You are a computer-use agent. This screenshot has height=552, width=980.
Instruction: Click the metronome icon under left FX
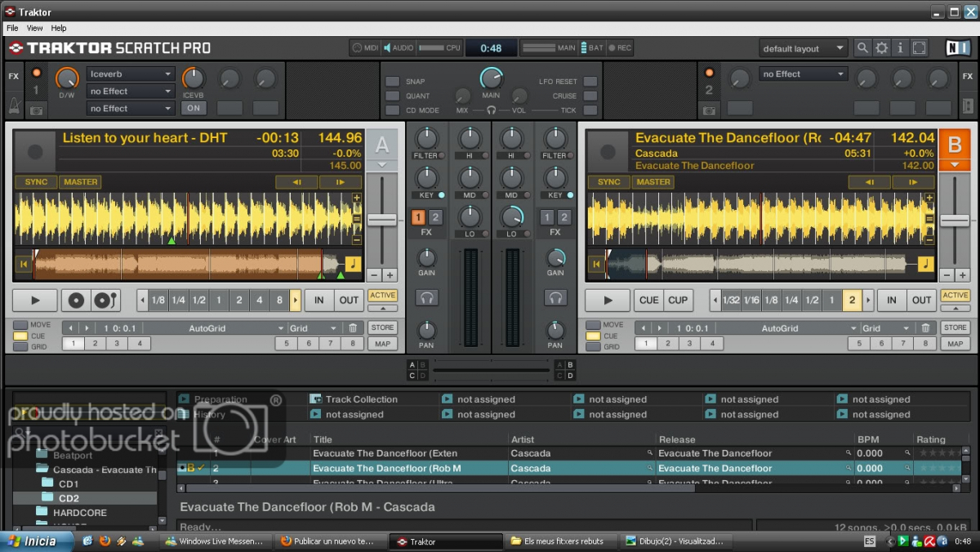click(14, 106)
